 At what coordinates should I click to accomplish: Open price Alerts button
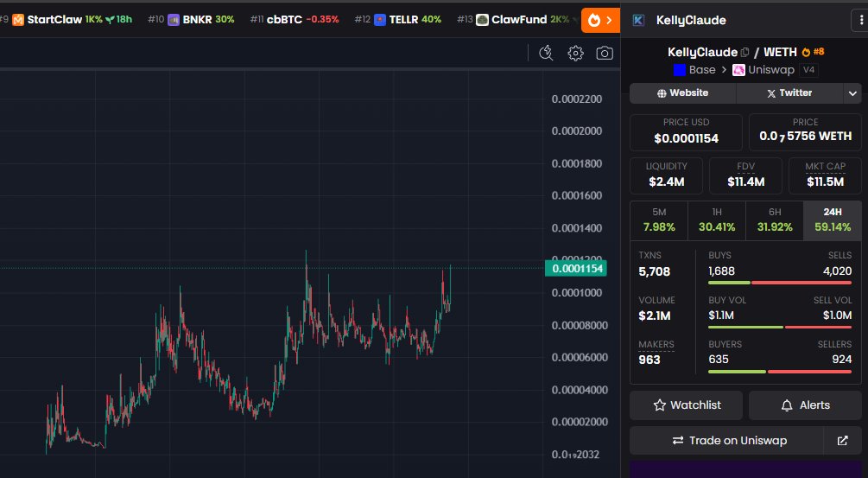point(805,405)
